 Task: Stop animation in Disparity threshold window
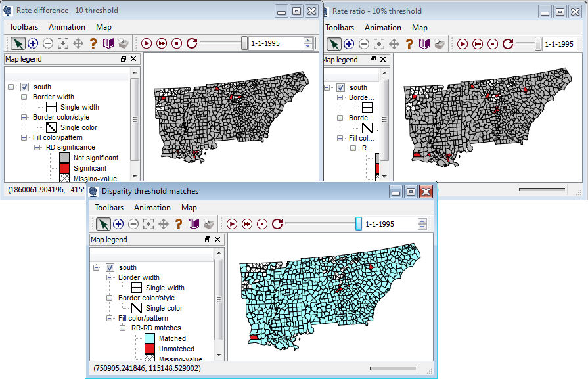(262, 224)
